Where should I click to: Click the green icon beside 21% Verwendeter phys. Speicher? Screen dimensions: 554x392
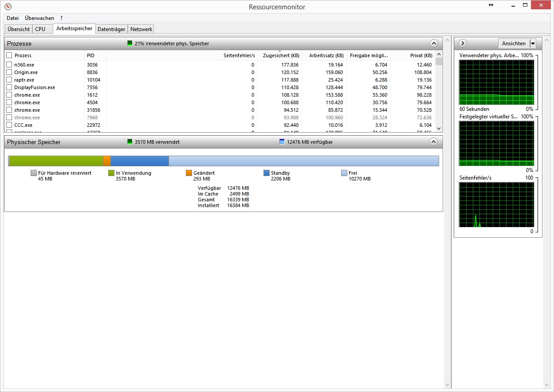click(130, 43)
